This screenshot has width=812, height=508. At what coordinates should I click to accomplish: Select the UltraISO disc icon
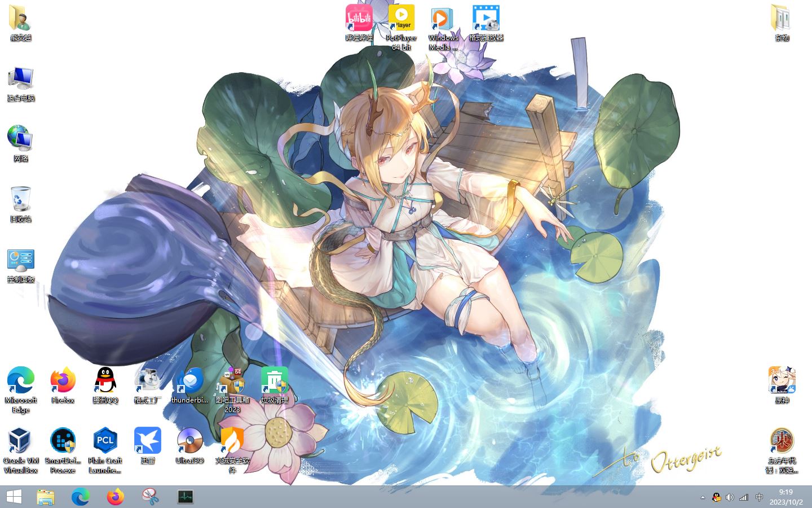click(189, 441)
